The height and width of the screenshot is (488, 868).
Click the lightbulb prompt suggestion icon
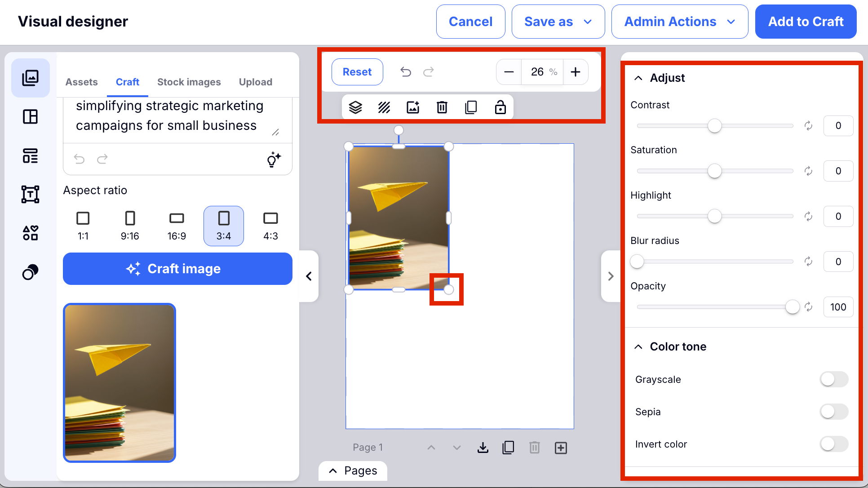tap(274, 159)
